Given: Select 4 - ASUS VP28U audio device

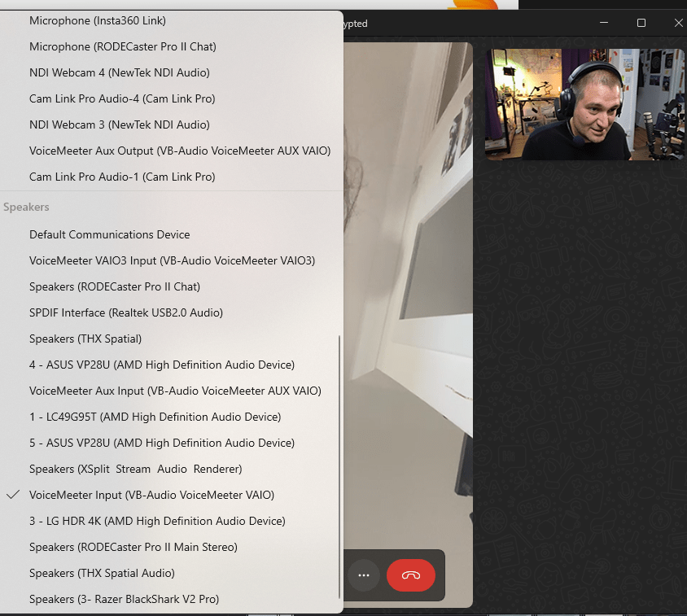Looking at the screenshot, I should pos(171,365).
